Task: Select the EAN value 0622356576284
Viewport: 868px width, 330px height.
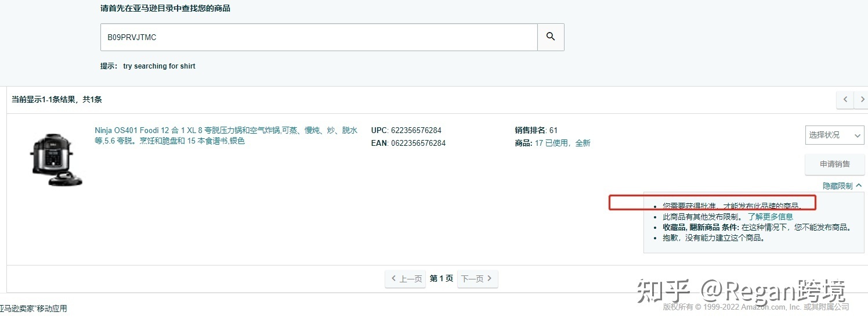Action: 418,143
